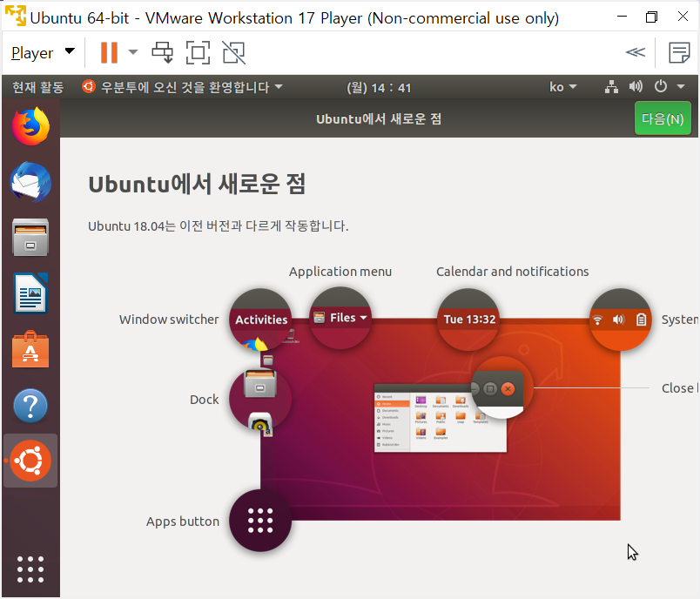This screenshot has width=700, height=599.
Task: Click the 'Window switcher' label
Action: coord(169,320)
